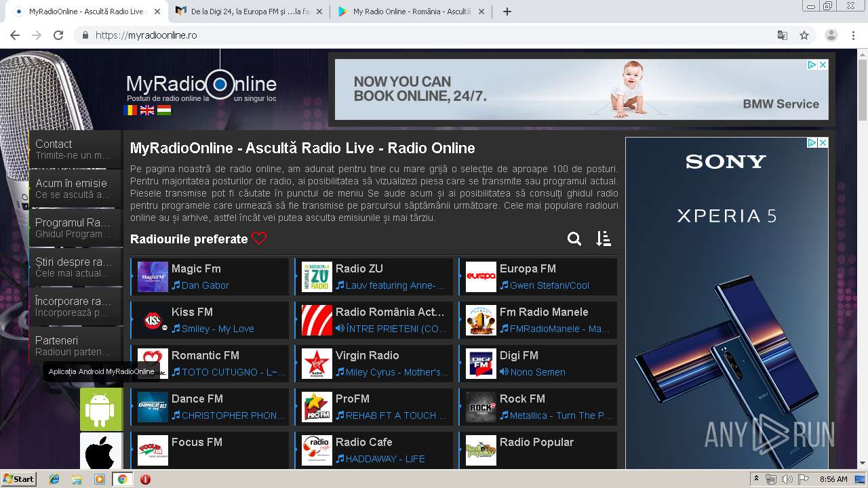Click the volume tray icon

pos(787,479)
